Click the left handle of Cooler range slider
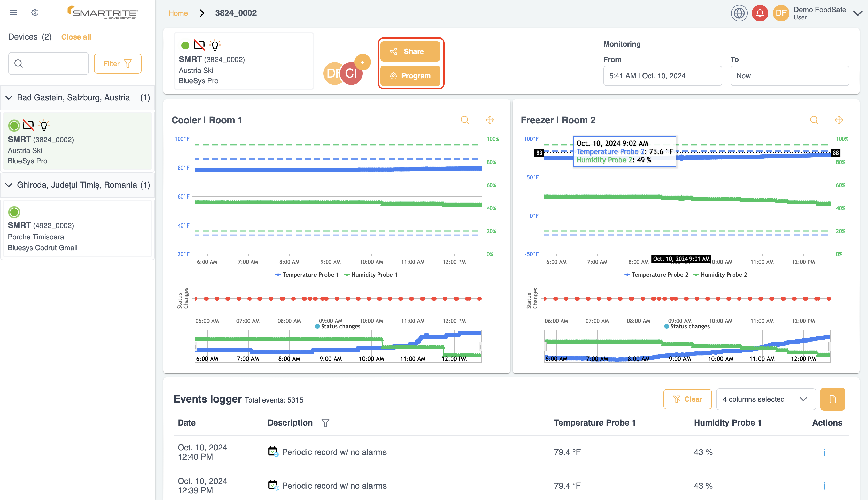 pos(196,346)
